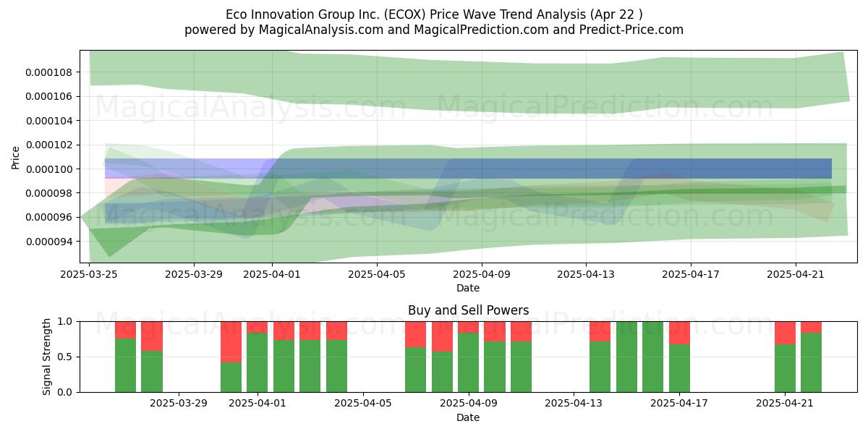Screen dimensions: 868x434
Task: Click the green buy bar above 2025-04-21
Action: click(786, 368)
